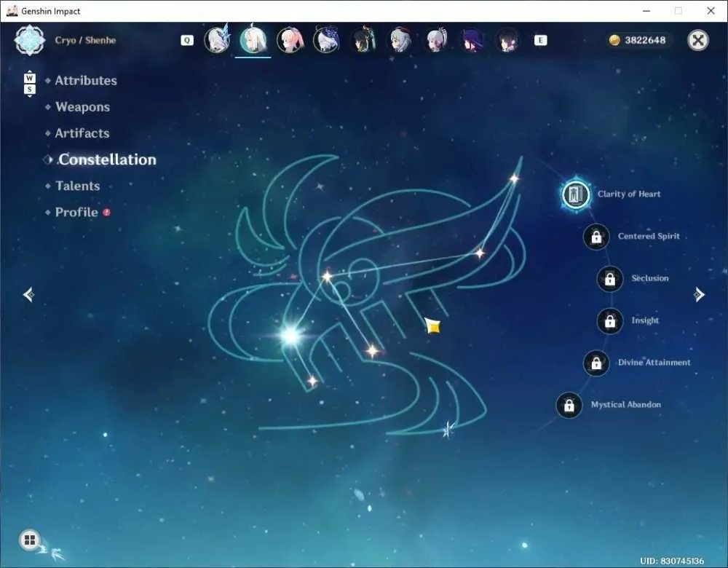728x568 pixels.
Task: Go to previous character with left arrow
Action: (29, 294)
